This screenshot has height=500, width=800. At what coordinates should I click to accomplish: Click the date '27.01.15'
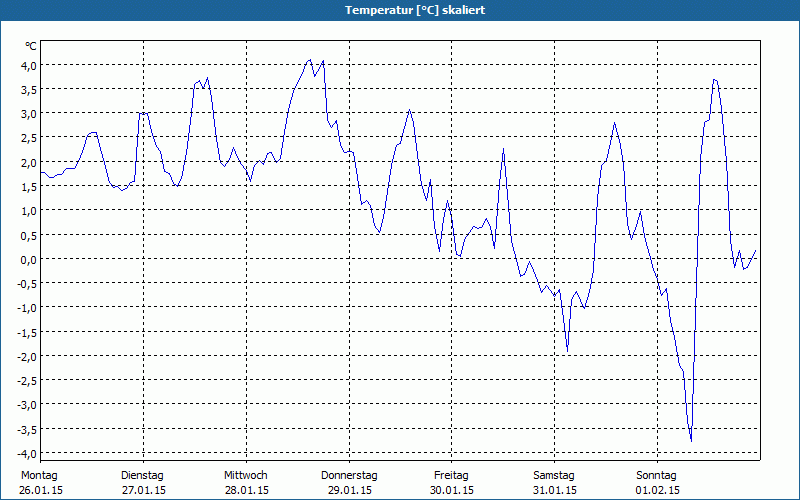(144, 490)
